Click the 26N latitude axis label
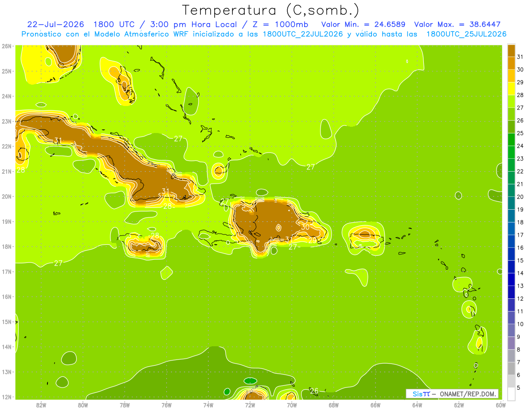The image size is (532, 411). [x=6, y=46]
